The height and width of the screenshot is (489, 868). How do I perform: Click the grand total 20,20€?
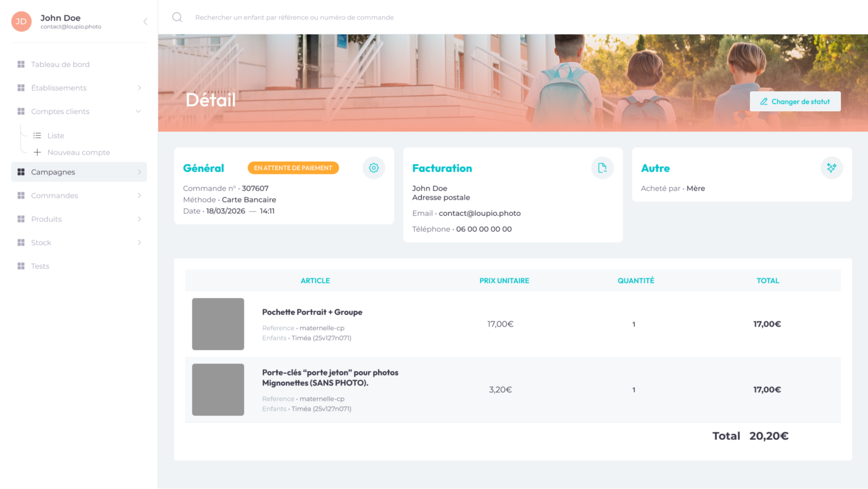point(769,436)
